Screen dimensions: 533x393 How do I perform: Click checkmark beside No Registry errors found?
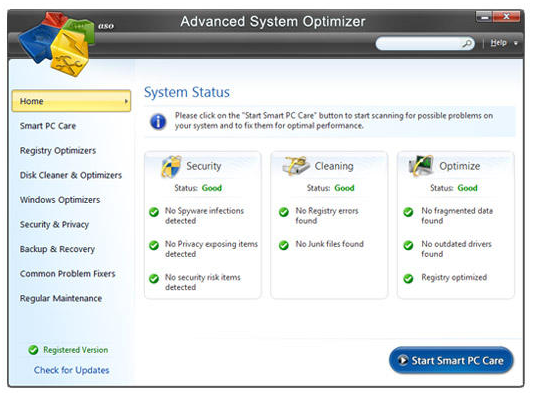point(283,212)
